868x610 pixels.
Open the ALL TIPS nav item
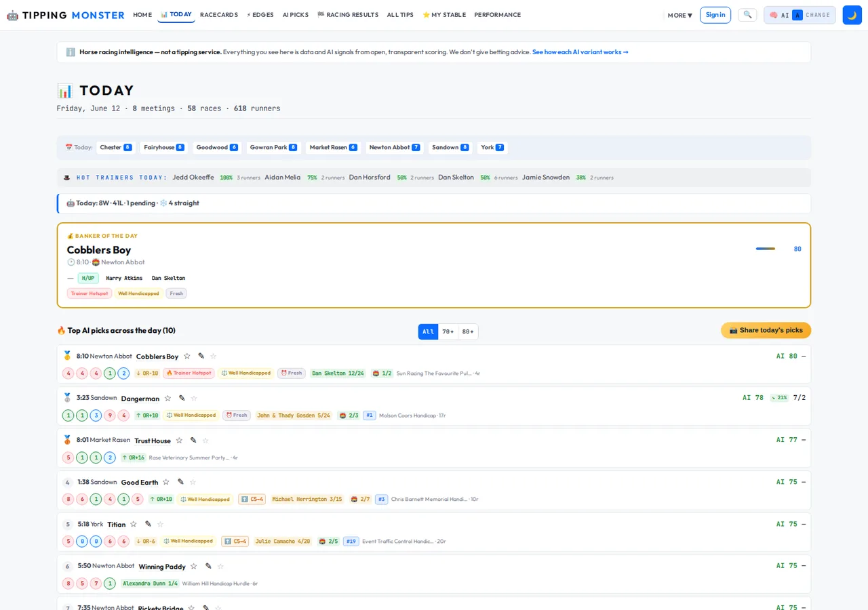tap(400, 15)
